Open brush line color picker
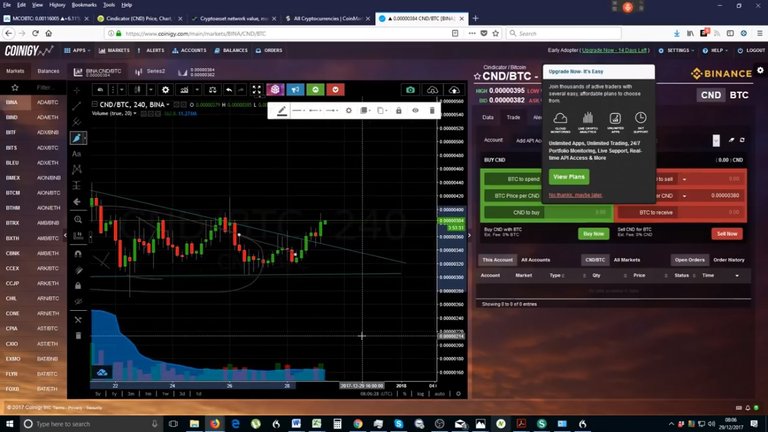Screen dimensions: 768x432 (x=282, y=111)
